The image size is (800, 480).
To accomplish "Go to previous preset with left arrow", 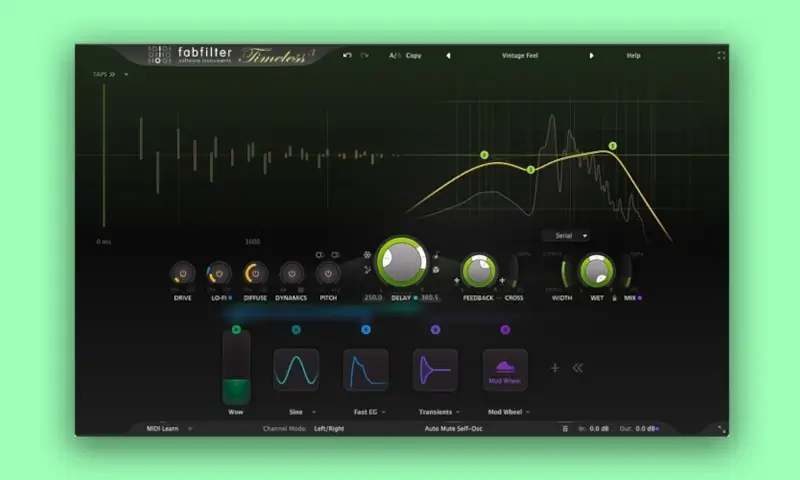I will point(448,56).
